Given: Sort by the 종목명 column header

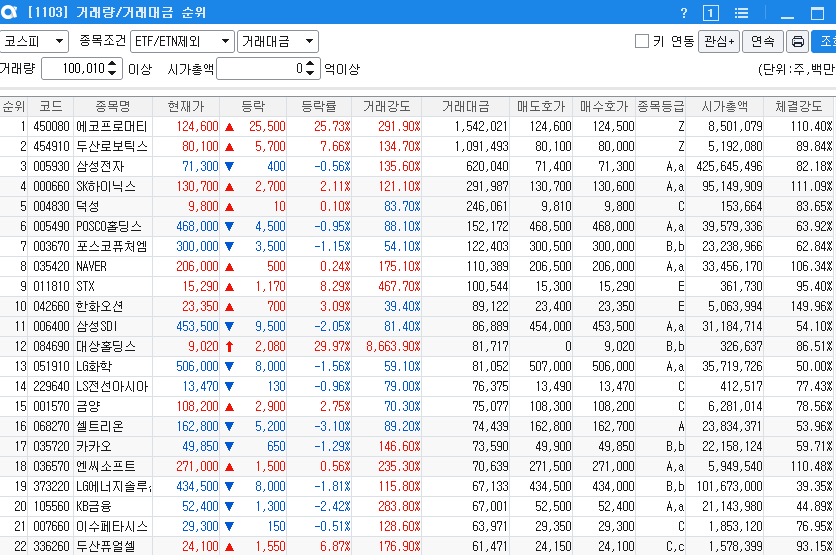Looking at the screenshot, I should point(113,107).
